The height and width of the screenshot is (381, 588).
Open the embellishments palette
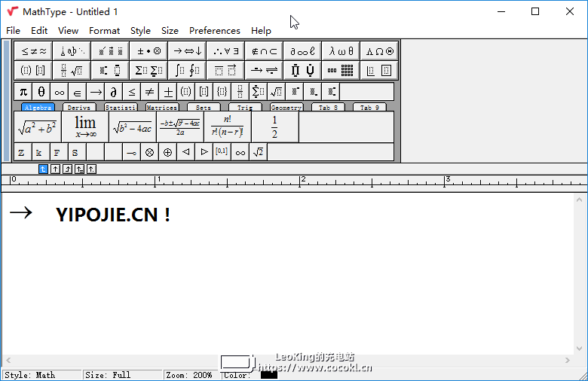(110, 51)
